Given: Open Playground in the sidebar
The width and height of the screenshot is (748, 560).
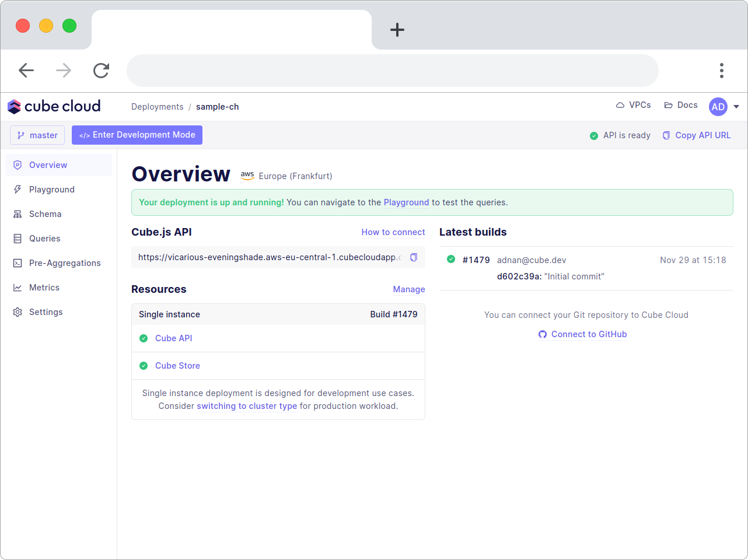Looking at the screenshot, I should coord(52,190).
